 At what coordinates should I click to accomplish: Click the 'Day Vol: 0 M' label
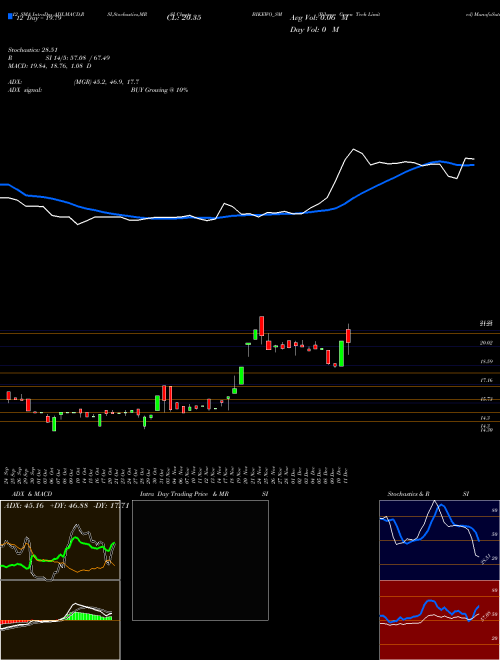click(x=314, y=29)
